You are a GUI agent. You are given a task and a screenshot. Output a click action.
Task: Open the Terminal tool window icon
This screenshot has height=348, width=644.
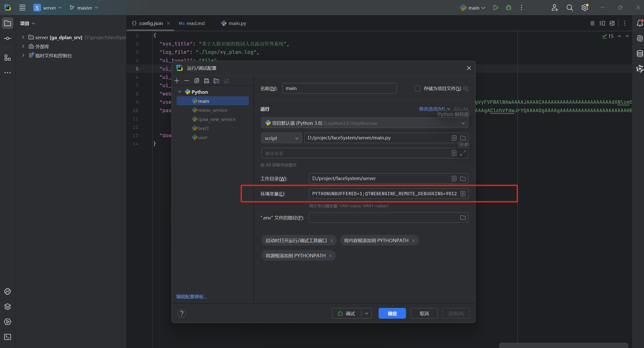(x=8, y=337)
